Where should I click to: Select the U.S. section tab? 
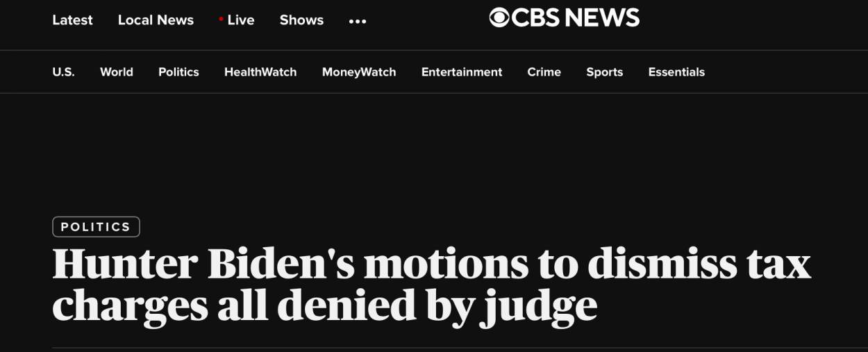tap(63, 72)
